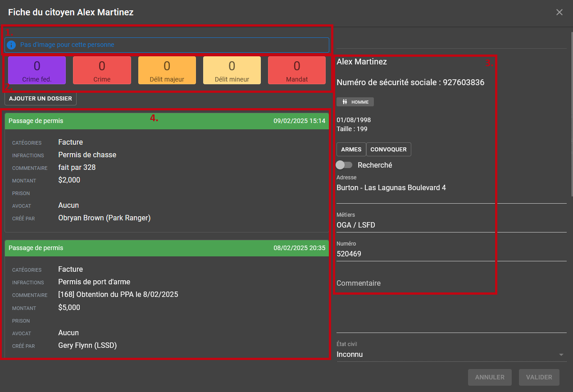
Task: Select the Délit majeur counter tile
Action: tap(167, 70)
